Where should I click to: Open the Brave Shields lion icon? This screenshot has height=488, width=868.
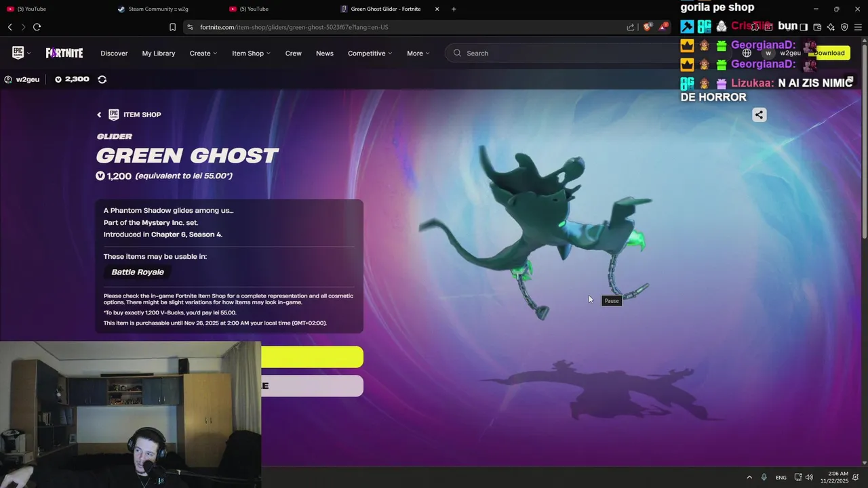647,27
